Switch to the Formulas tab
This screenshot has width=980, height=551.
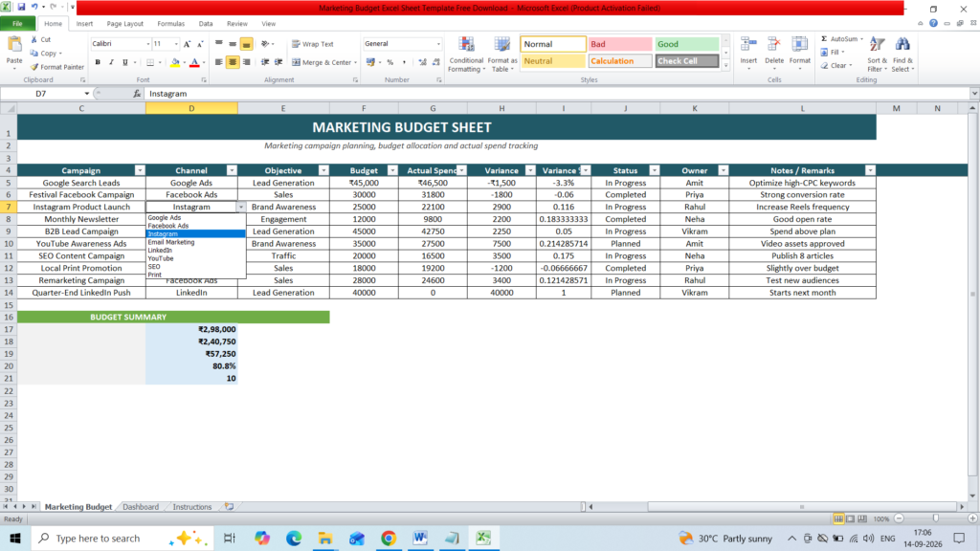(x=170, y=24)
